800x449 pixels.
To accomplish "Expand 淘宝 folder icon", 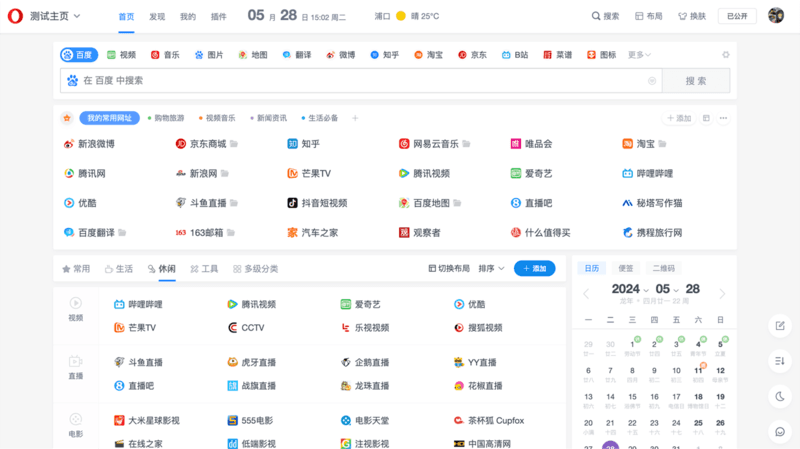I will point(662,144).
